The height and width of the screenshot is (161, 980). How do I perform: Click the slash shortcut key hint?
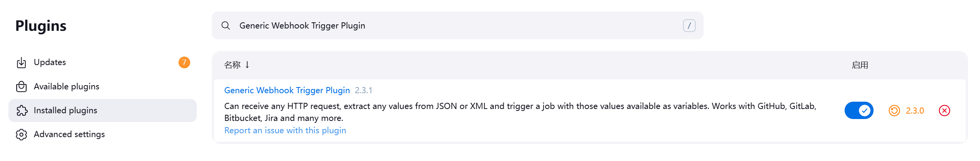[x=689, y=26]
